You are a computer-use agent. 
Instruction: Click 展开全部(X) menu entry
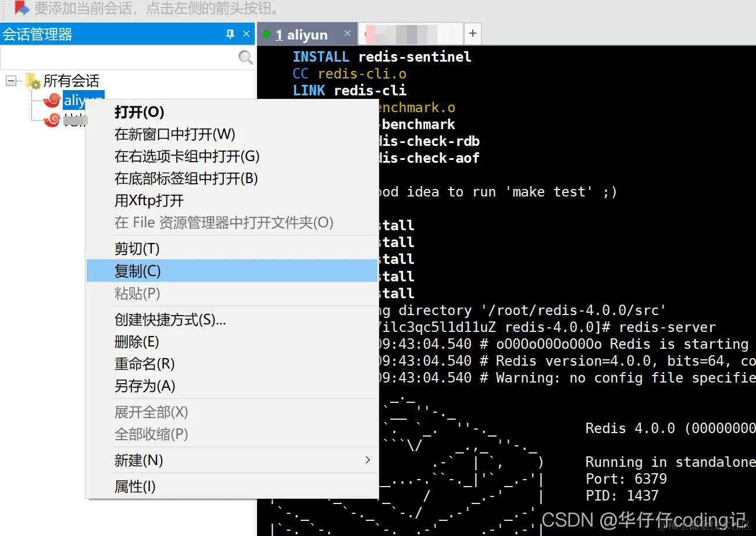point(232,412)
